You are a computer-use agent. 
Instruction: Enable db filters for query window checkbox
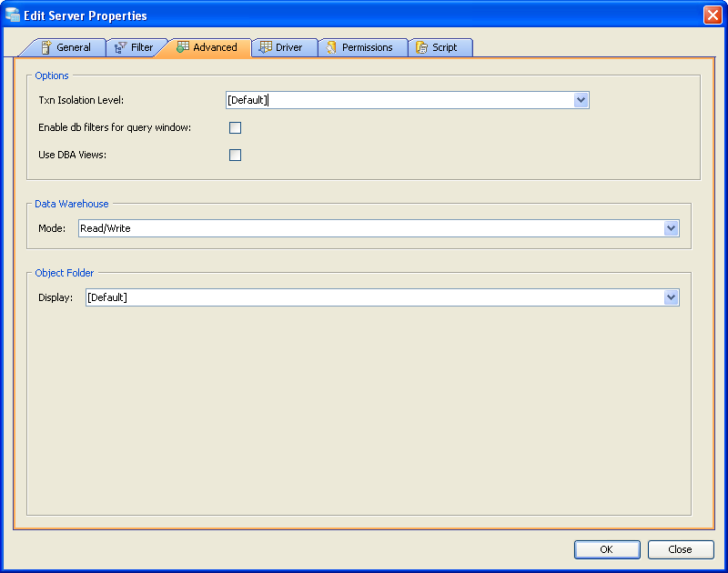(x=236, y=127)
